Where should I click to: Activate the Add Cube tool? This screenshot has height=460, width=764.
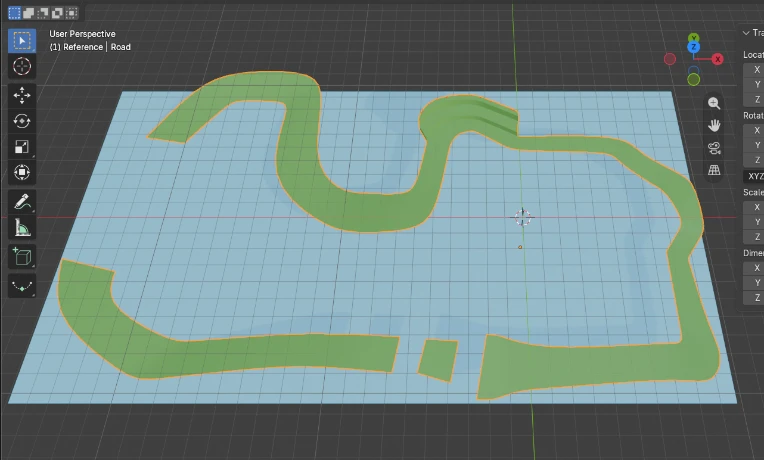[x=22, y=257]
